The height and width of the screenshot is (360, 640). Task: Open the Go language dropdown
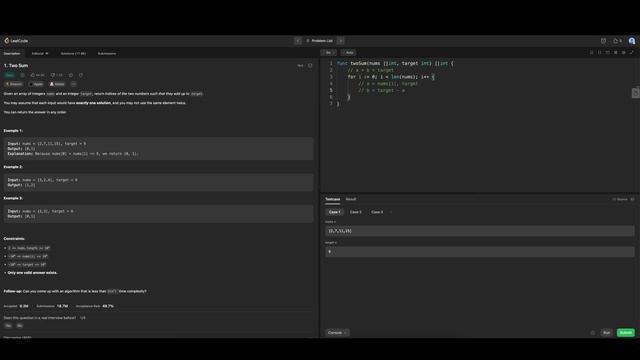(329, 53)
